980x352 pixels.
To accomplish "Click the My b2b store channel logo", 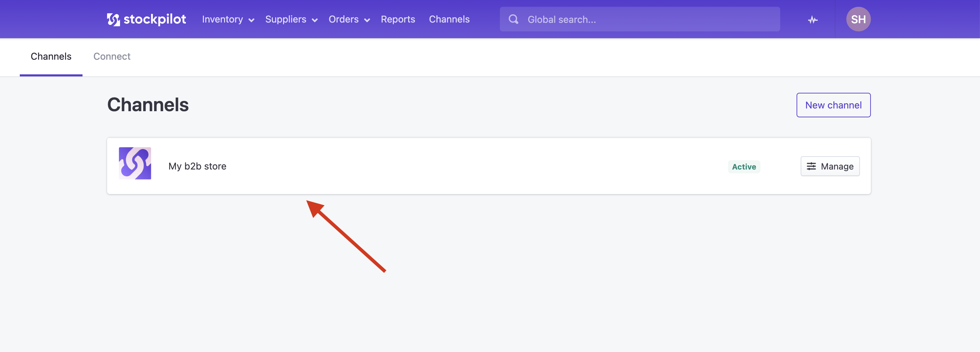I will point(135,164).
